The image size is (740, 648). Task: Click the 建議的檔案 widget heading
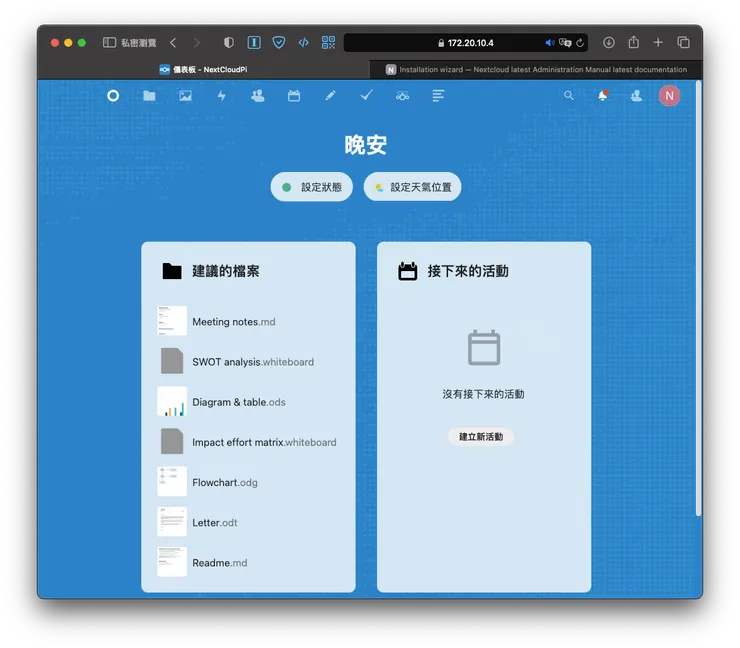point(226,271)
